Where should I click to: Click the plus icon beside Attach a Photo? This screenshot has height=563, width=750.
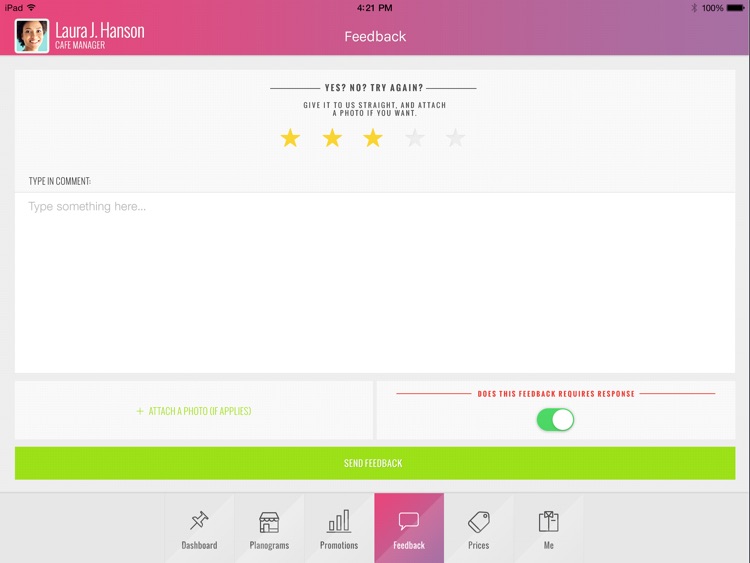(x=140, y=411)
